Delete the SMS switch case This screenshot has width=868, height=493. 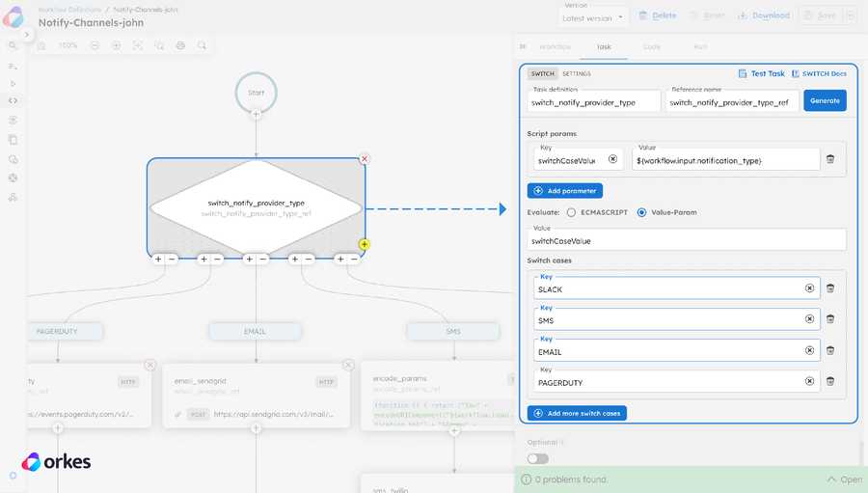(x=829, y=319)
